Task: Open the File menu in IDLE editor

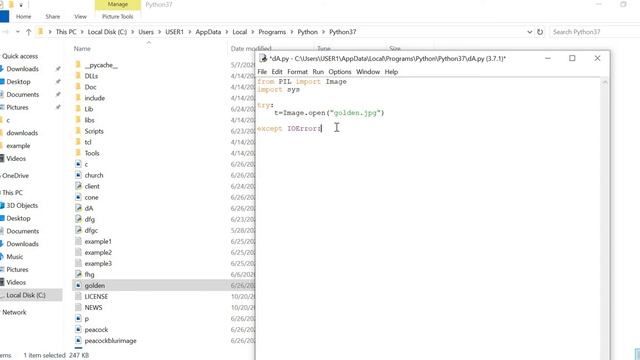Action: [x=262, y=71]
